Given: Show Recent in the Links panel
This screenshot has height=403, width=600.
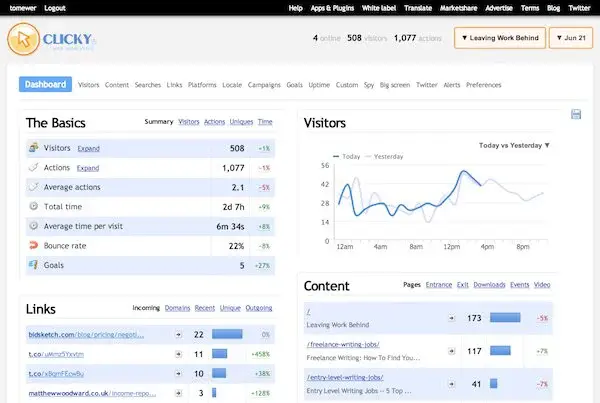Looking at the screenshot, I should (205, 308).
